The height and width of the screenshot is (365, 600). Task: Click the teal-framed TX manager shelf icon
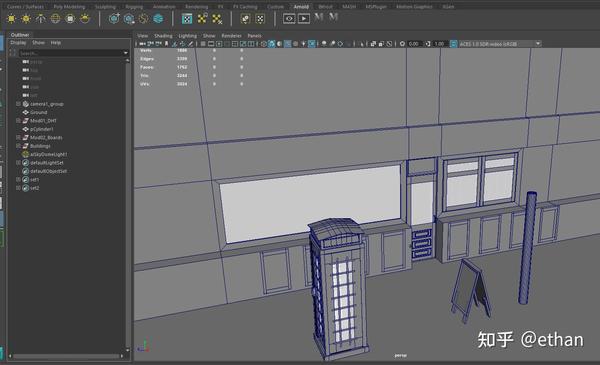[x=187, y=18]
